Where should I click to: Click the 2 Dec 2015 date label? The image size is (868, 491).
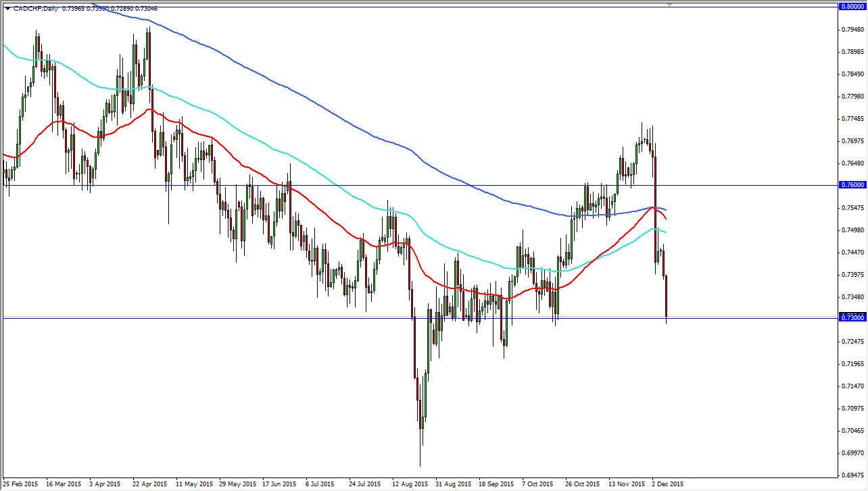pyautogui.click(x=667, y=484)
